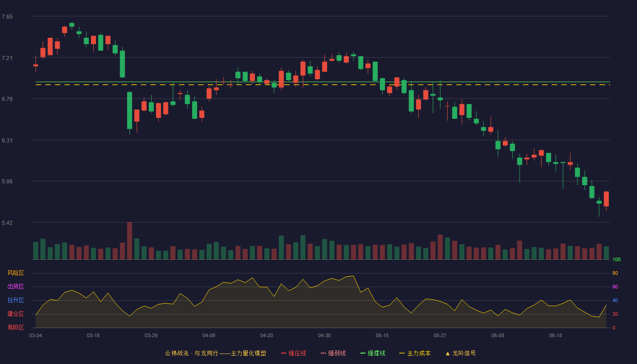
Task: Click the 04-30 date label
Action: click(x=324, y=335)
